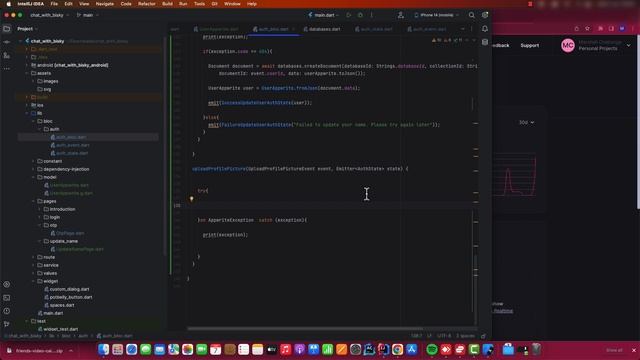Viewport: 640px width, 360px height.
Task: Select potbelly_button.dart in project tree
Action: click(x=68, y=297)
